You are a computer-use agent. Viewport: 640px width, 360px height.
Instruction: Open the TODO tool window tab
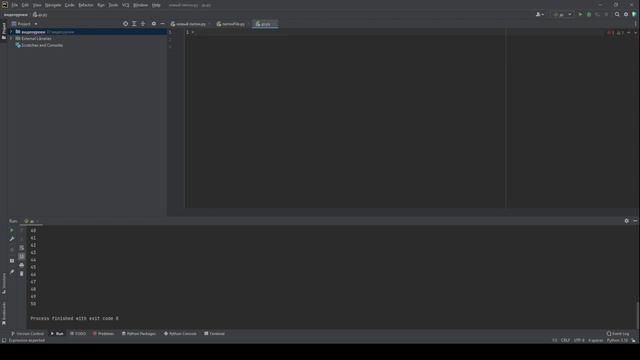[x=78, y=334]
